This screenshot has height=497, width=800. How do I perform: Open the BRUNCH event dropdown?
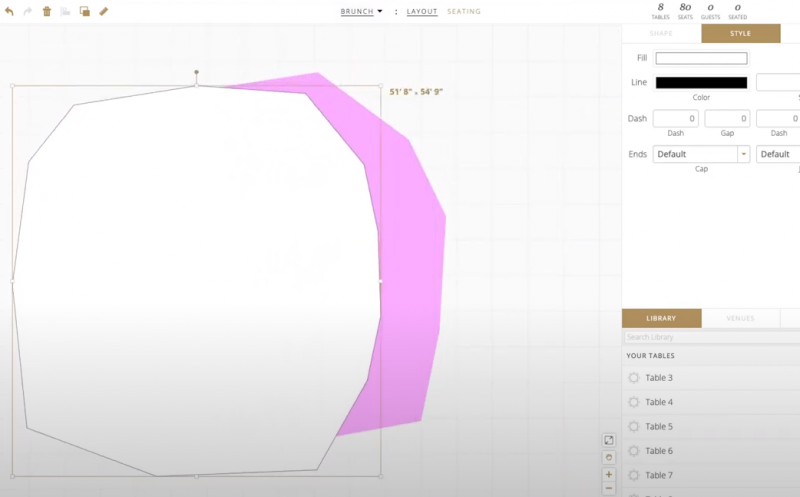(362, 11)
